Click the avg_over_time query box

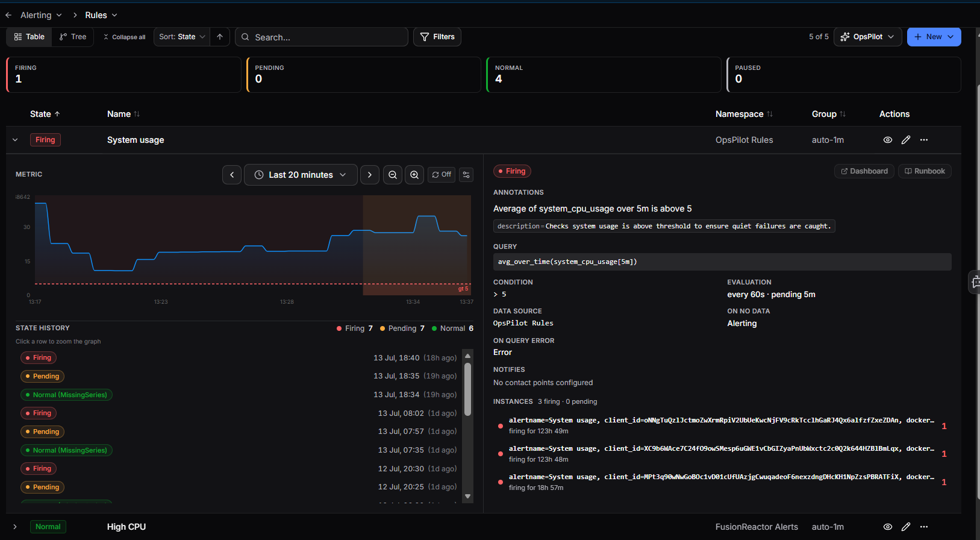pos(722,262)
